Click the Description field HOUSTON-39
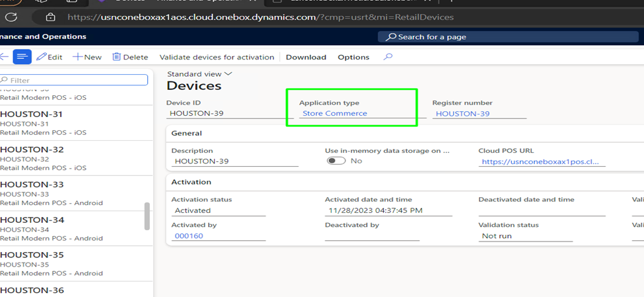644x297 pixels. coord(235,161)
